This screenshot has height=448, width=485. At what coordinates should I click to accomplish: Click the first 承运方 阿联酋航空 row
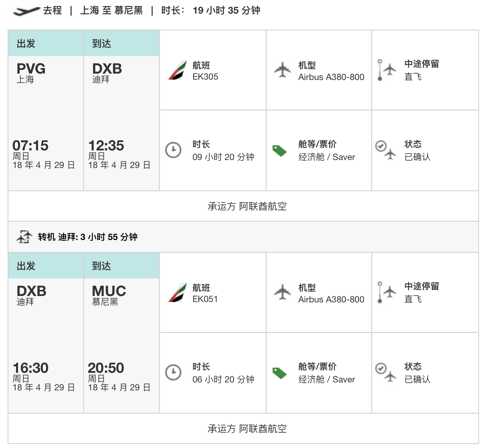coord(247,206)
